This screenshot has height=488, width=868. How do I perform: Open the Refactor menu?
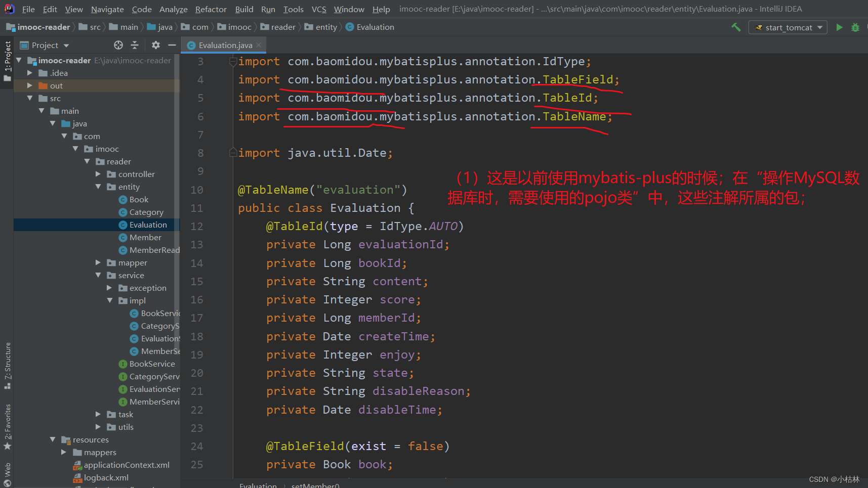211,9
